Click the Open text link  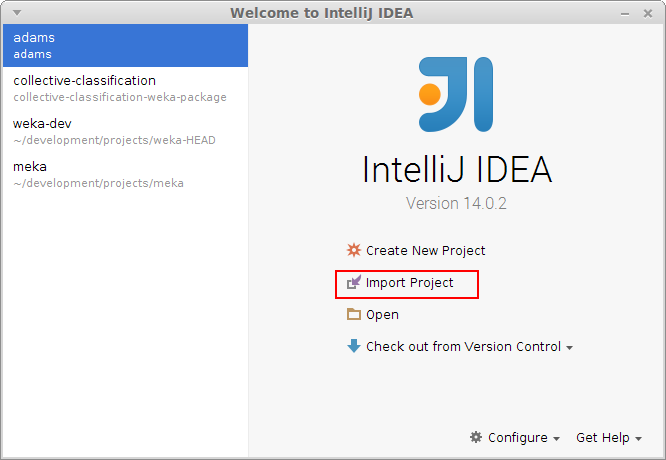(382, 315)
